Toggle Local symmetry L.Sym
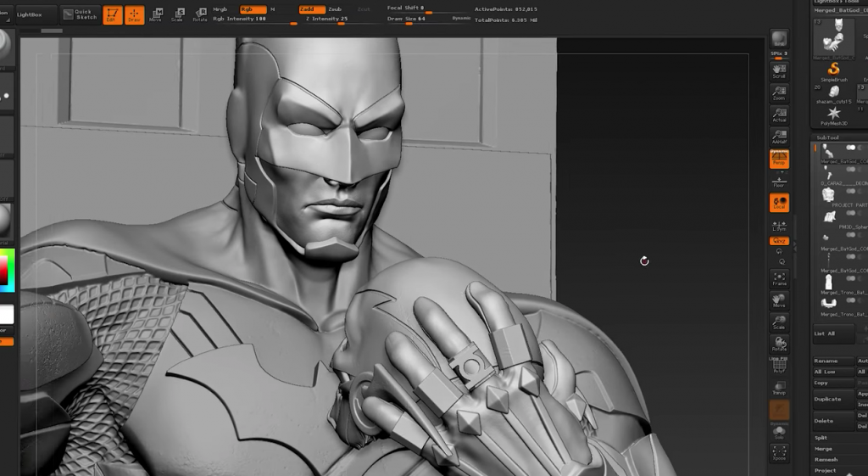 click(780, 226)
